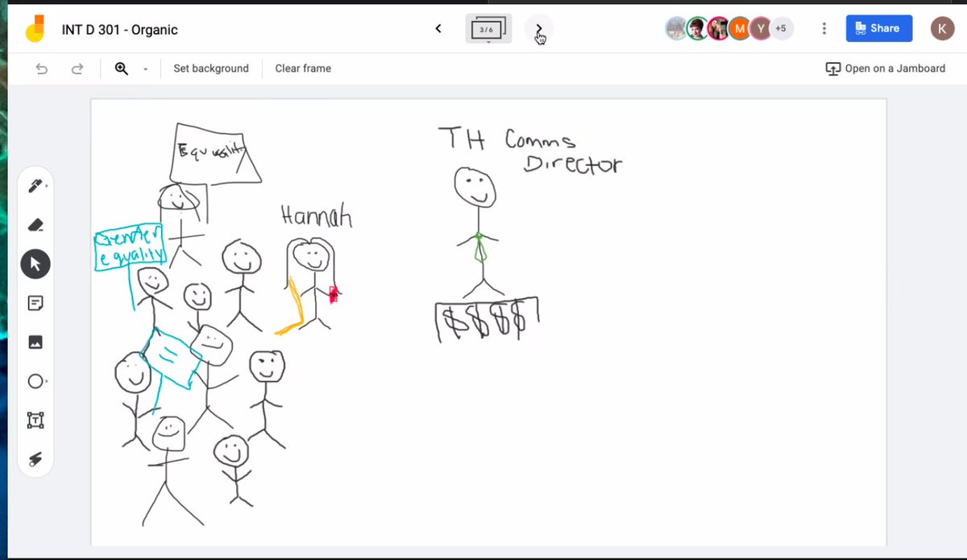Click Clear frame
This screenshot has width=967, height=560.
point(303,68)
